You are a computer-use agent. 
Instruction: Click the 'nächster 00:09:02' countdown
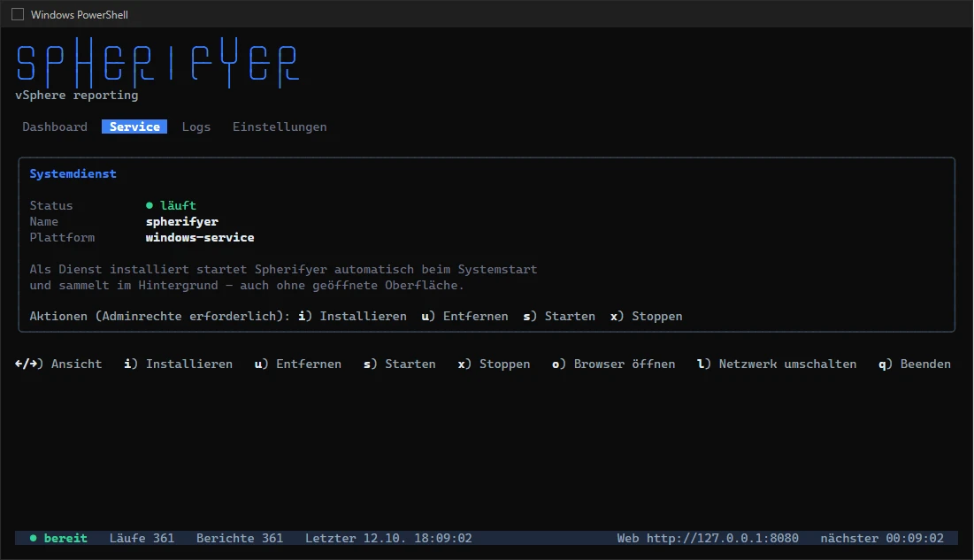(882, 538)
